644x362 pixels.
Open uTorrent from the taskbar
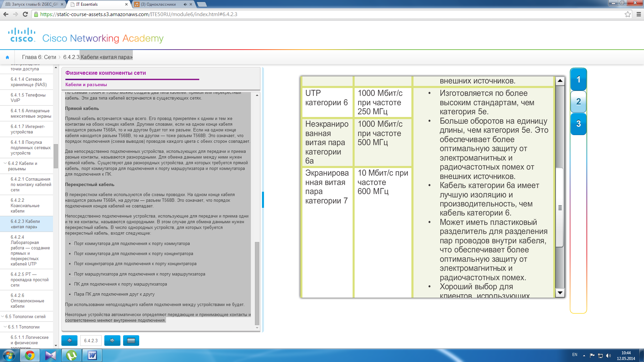(x=71, y=355)
